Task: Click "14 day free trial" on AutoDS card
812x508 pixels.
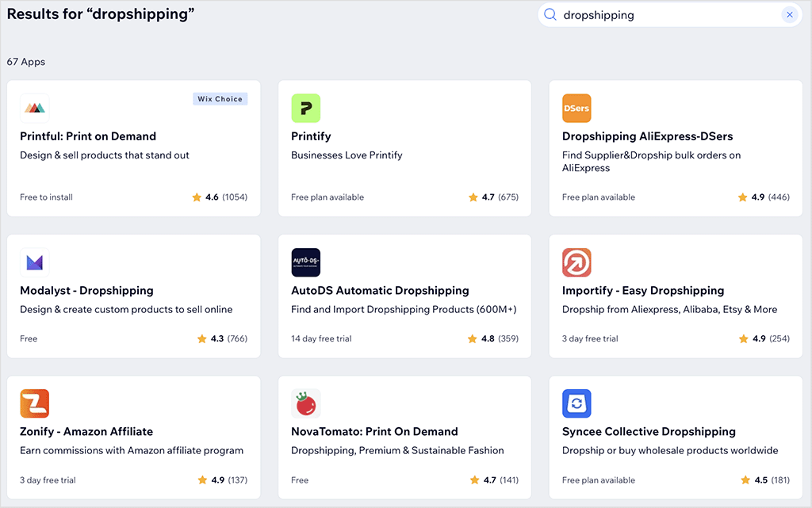Action: (321, 339)
